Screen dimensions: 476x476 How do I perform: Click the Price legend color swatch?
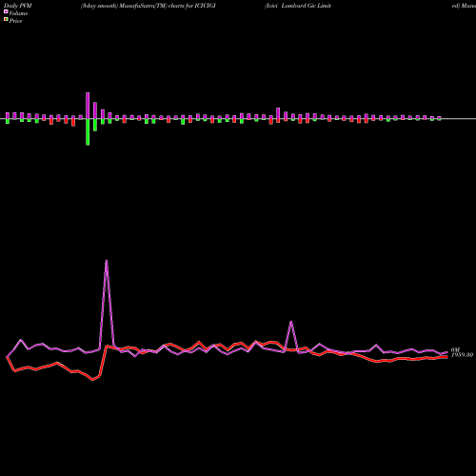pyautogui.click(x=6, y=20)
